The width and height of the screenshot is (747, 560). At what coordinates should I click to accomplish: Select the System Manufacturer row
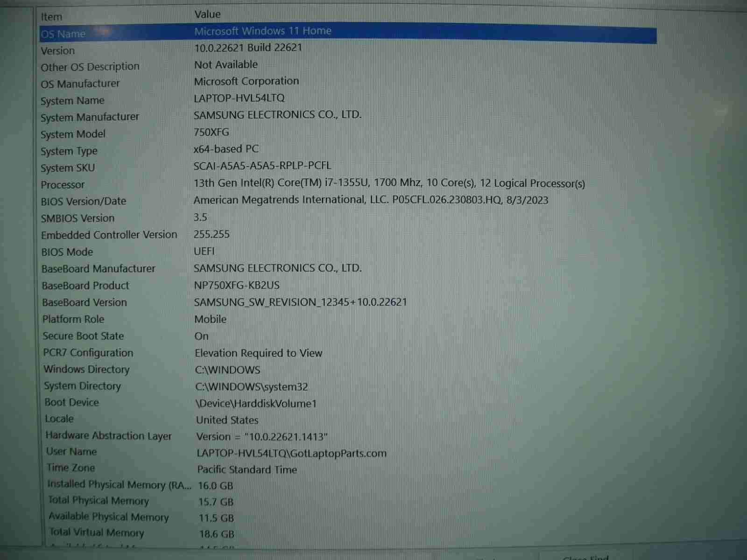pos(90,117)
